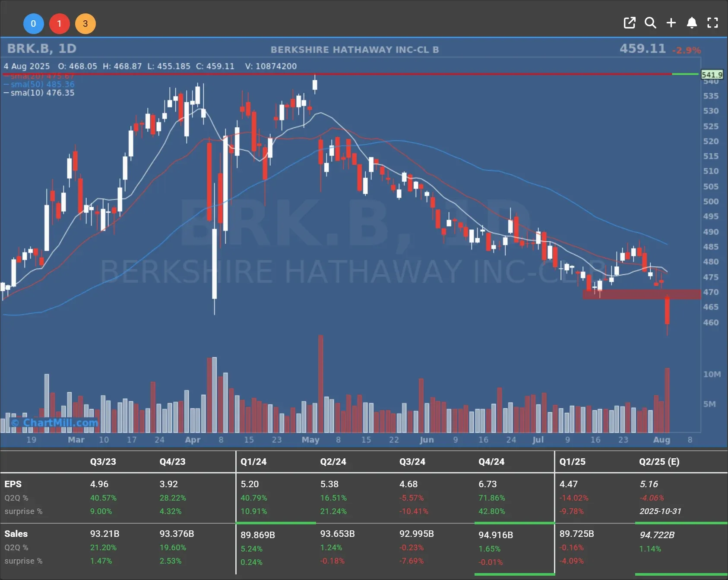Click the BRK.B, 1D chart title
The height and width of the screenshot is (580, 728).
point(41,48)
